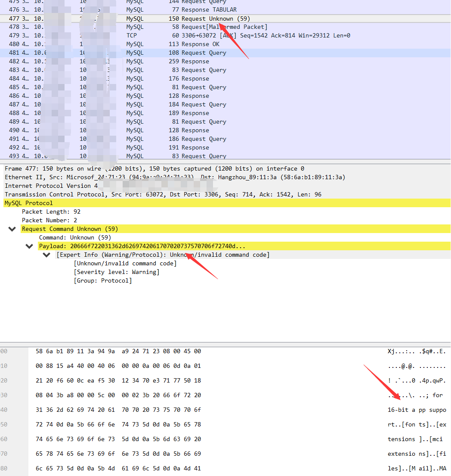This screenshot has height=476, width=451.
Task: Select packet 481 Request Query row
Action: [x=225, y=53]
